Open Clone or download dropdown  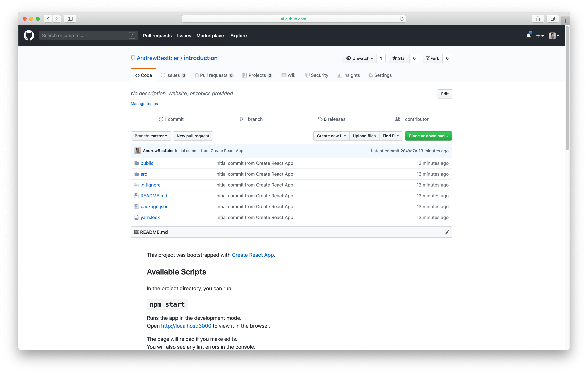(x=428, y=136)
